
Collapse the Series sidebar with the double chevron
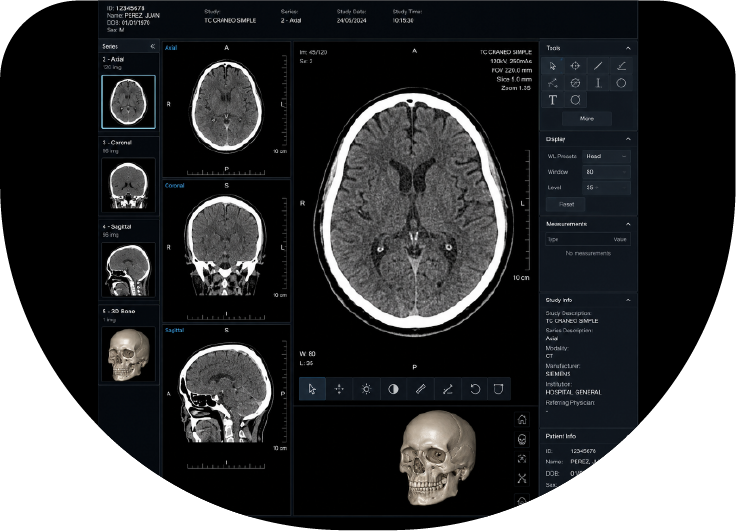click(x=153, y=46)
